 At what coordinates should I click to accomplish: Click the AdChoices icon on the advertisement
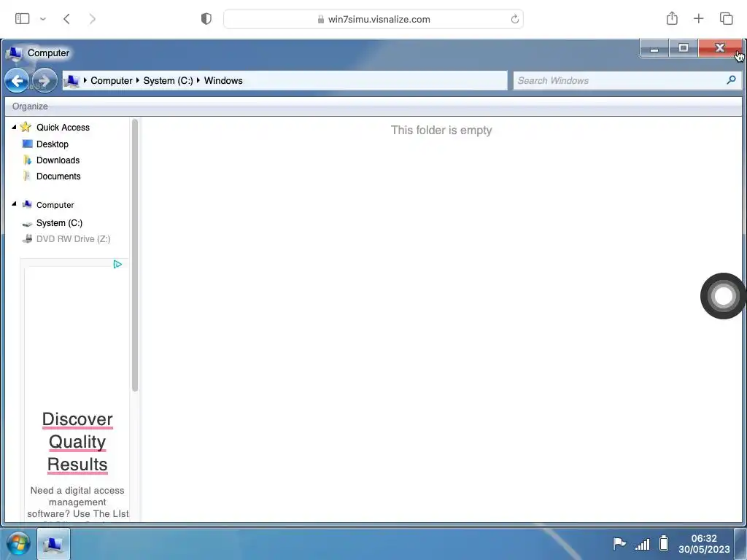117,264
